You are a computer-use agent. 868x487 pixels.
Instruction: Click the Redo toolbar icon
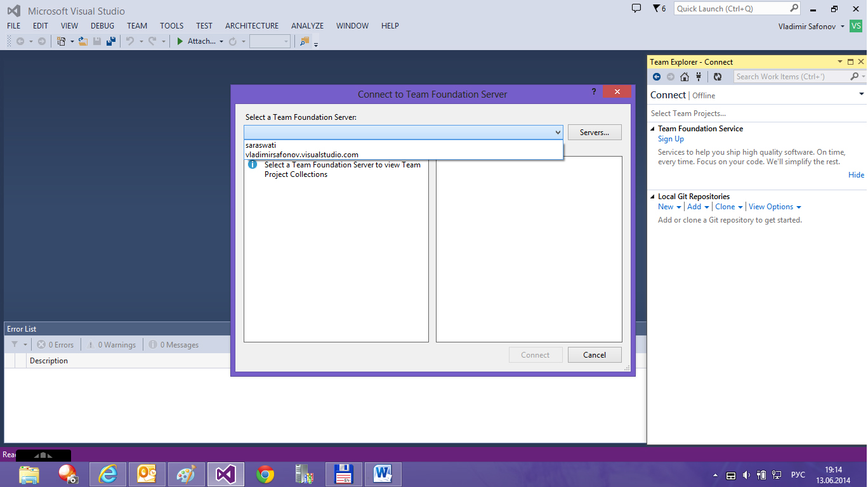(x=152, y=41)
